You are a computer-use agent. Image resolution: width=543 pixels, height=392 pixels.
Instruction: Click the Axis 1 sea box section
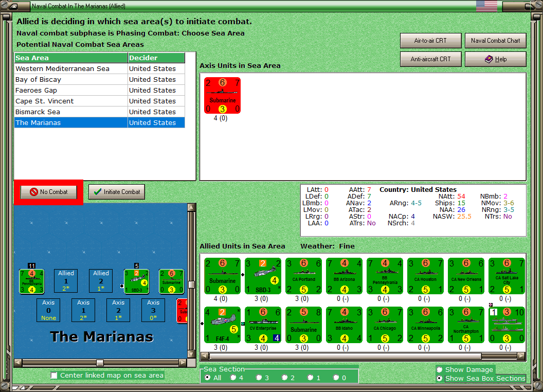(83, 310)
